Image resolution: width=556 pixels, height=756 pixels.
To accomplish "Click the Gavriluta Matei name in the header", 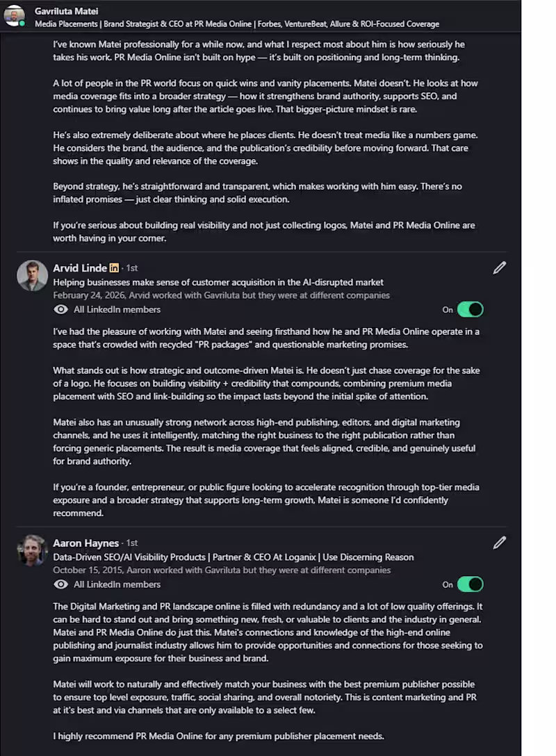I will 66,11.
